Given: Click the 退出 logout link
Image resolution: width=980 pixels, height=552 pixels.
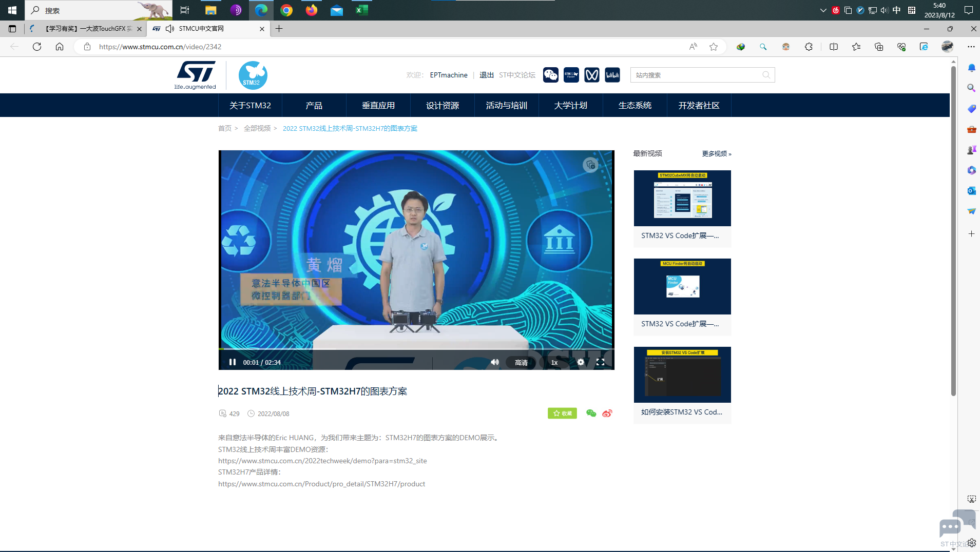Looking at the screenshot, I should (487, 75).
